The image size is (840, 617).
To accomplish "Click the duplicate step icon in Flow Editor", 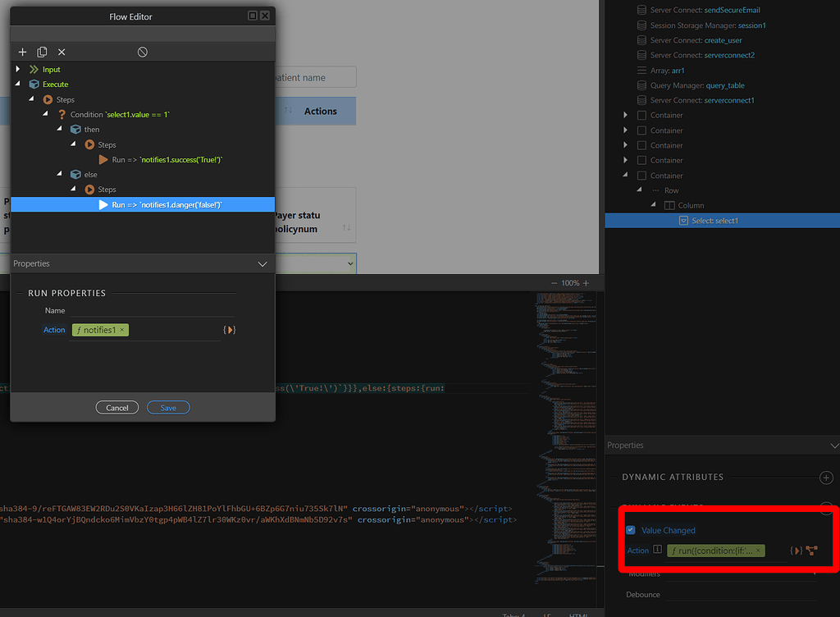I will point(42,52).
